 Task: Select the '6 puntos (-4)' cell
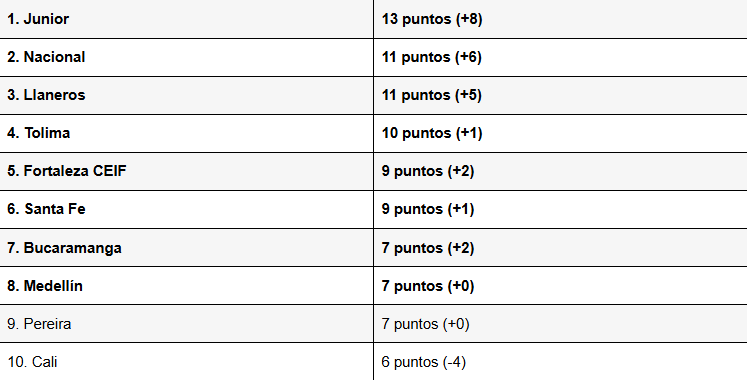(x=560, y=362)
